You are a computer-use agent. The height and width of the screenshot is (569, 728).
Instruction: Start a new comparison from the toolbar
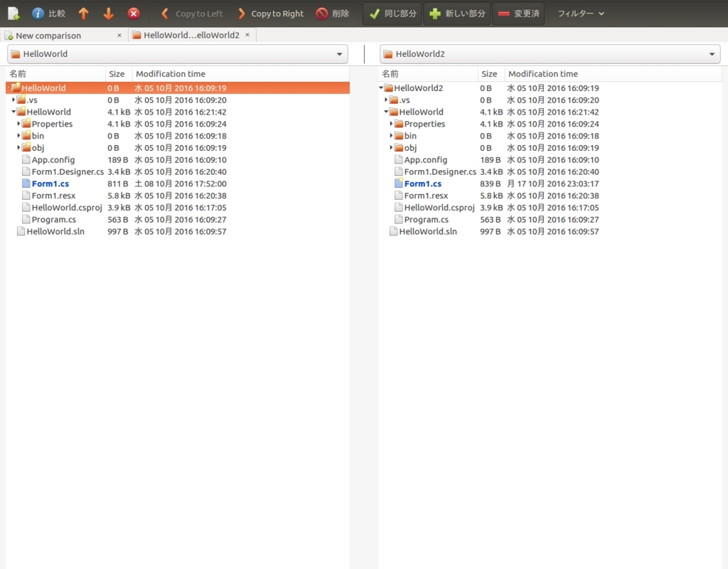click(13, 13)
